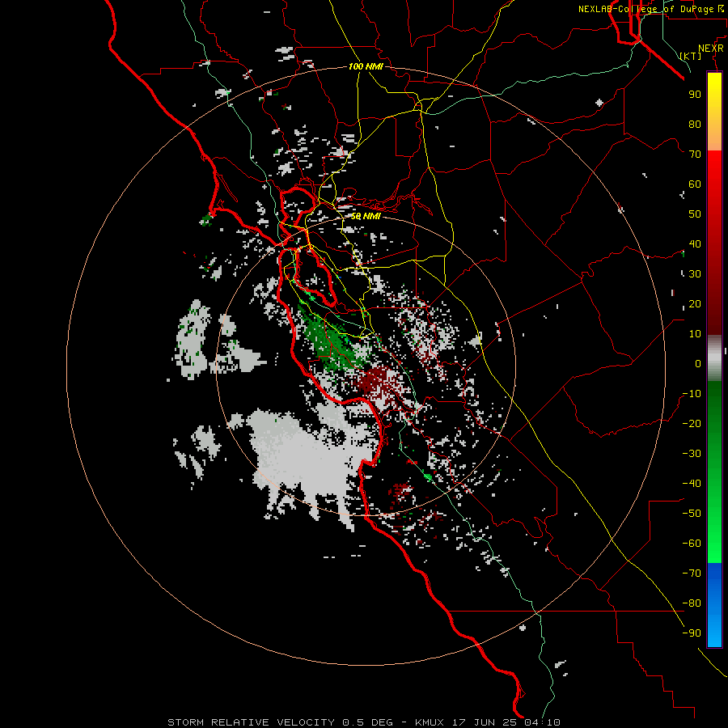Click the -50 scale value
Image resolution: width=728 pixels, height=728 pixels.
pyautogui.click(x=692, y=514)
